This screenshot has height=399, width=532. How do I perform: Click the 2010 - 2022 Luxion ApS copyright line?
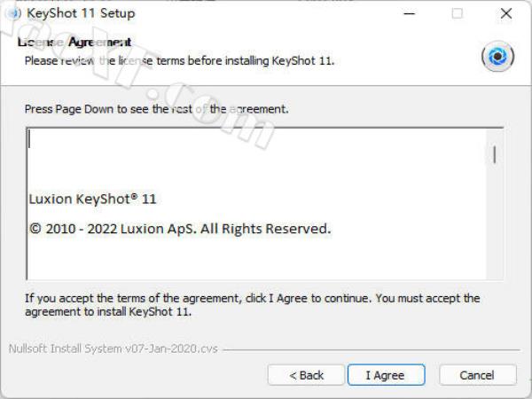[x=180, y=229]
